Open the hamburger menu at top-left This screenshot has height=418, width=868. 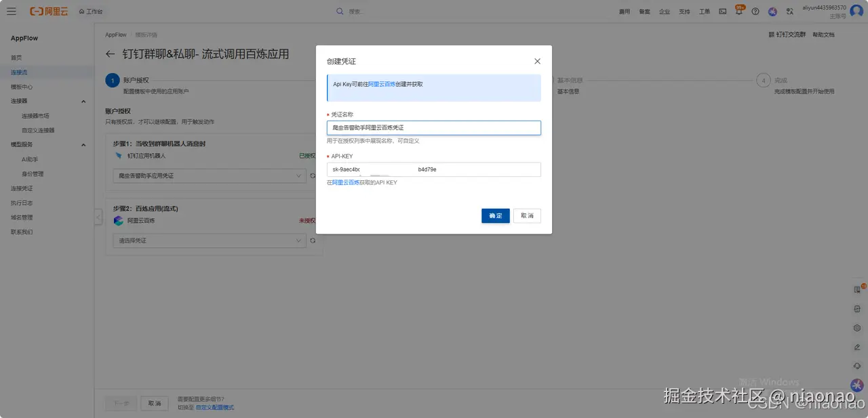point(11,11)
